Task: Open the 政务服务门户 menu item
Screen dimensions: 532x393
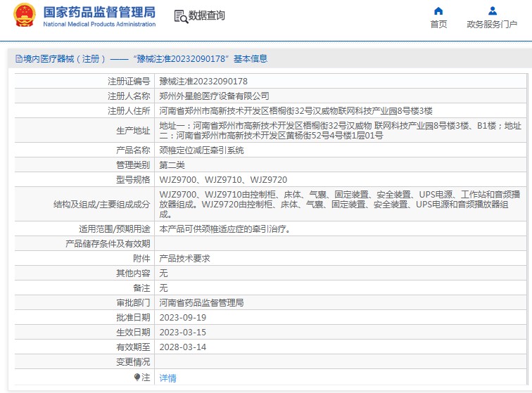Action: pos(493,25)
